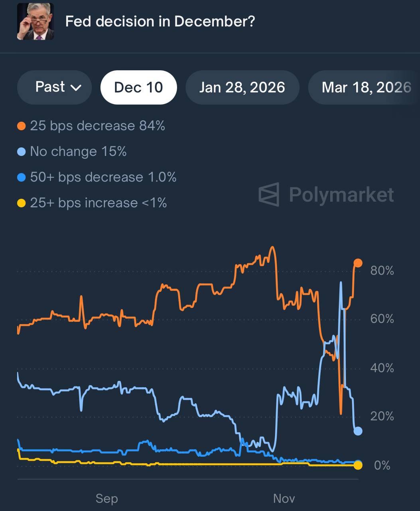Switch to the Jan 28, 2026 tab
The image size is (420, 511).
pos(242,87)
